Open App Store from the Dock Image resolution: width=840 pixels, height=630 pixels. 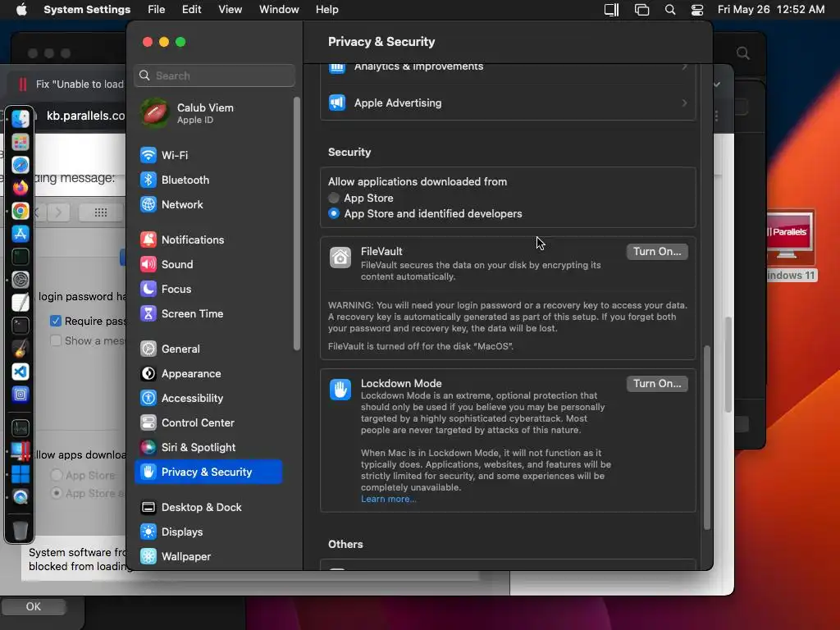(21, 234)
